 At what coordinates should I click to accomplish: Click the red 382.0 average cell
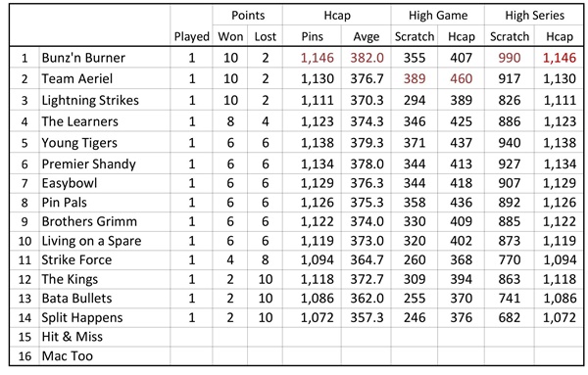pos(367,58)
